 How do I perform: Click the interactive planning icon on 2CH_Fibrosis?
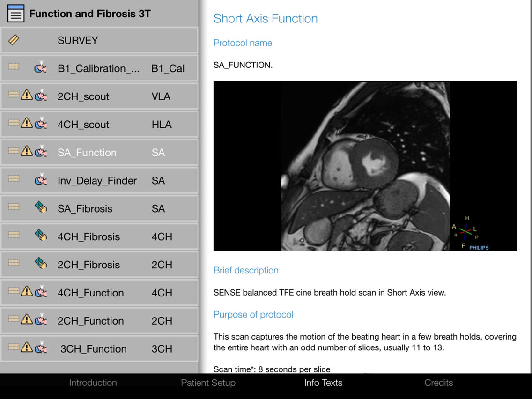point(41,264)
